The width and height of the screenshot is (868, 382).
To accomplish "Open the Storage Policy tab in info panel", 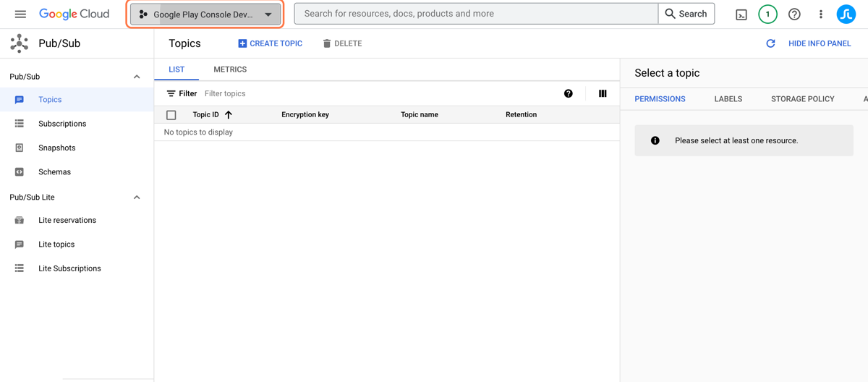I will tap(803, 99).
